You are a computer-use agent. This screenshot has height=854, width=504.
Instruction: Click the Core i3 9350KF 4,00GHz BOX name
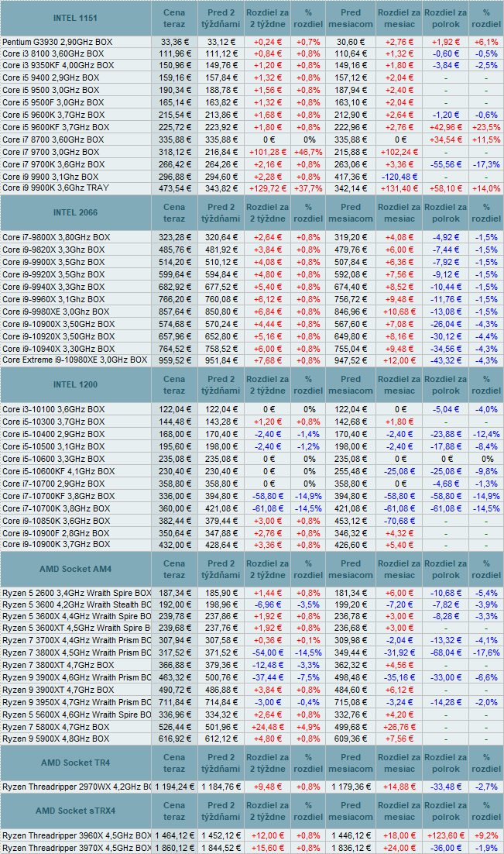(x=58, y=65)
